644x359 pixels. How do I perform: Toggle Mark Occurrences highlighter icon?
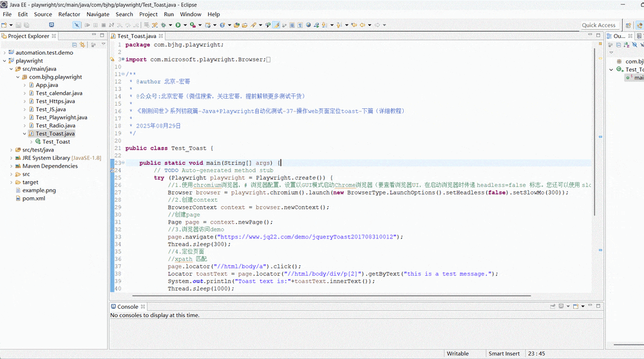click(x=276, y=25)
